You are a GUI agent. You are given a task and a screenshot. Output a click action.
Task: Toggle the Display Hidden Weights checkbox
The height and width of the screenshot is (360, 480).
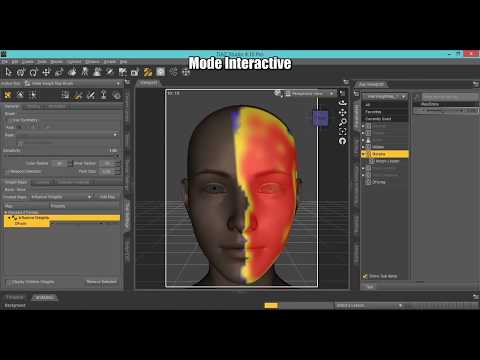tap(9, 282)
